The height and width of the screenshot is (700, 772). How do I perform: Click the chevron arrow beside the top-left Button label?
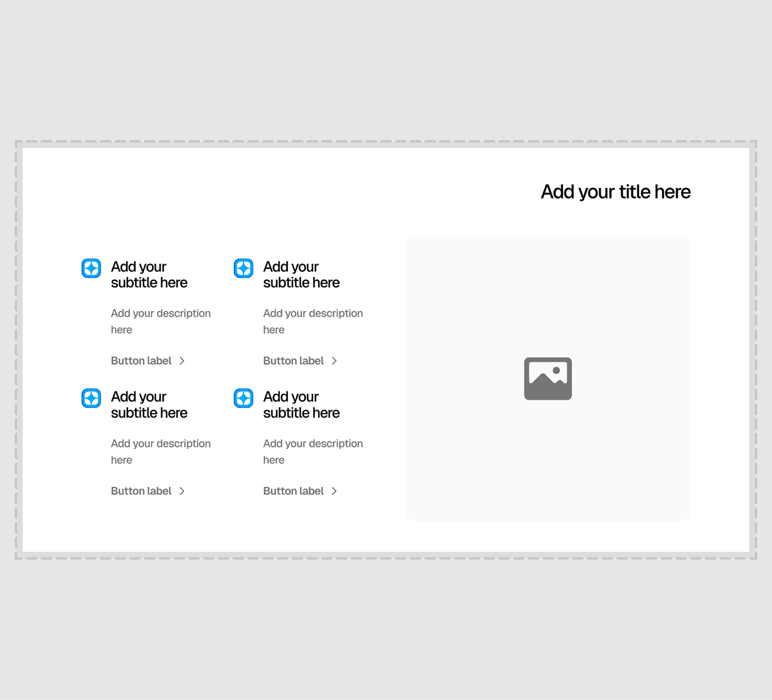pos(182,361)
